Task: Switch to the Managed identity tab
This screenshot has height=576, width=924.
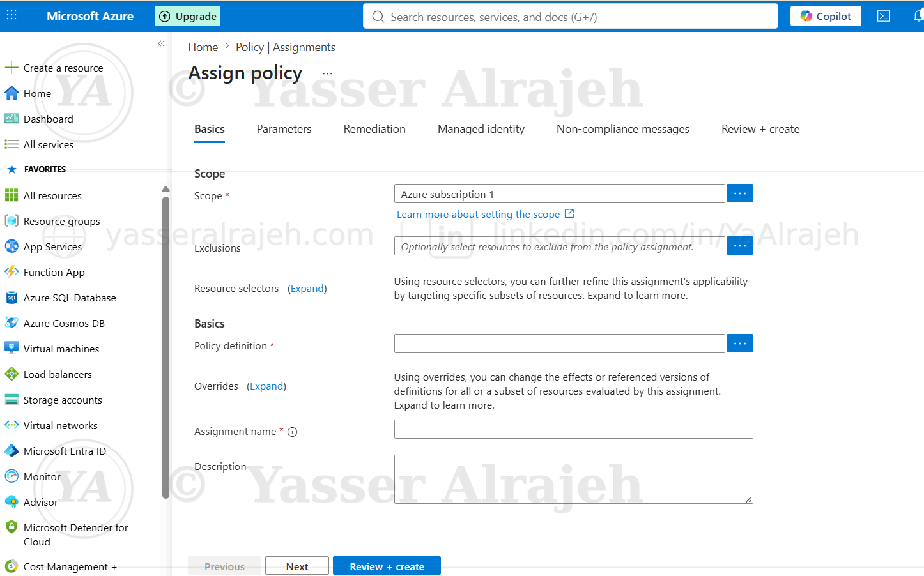Action: (481, 129)
